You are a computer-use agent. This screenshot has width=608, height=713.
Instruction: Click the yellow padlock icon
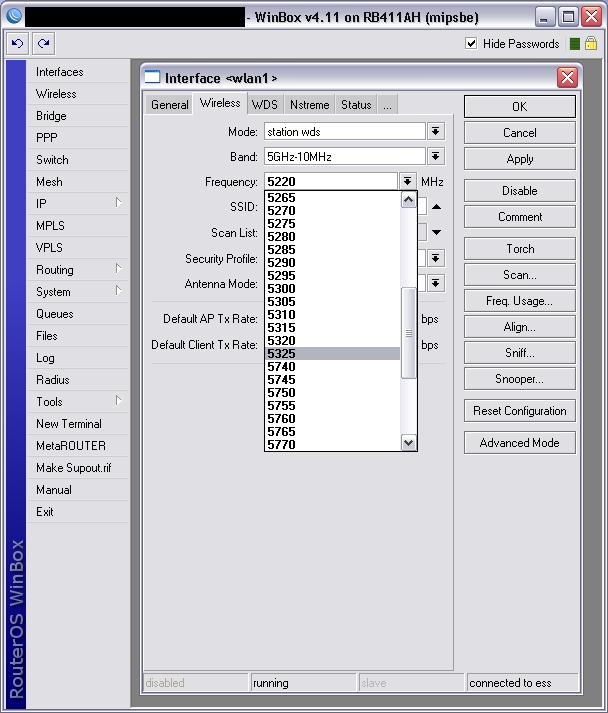pos(591,44)
